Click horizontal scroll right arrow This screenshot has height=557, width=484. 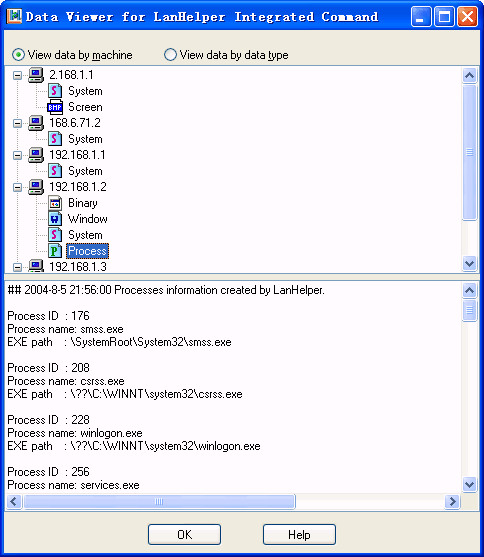[452, 502]
